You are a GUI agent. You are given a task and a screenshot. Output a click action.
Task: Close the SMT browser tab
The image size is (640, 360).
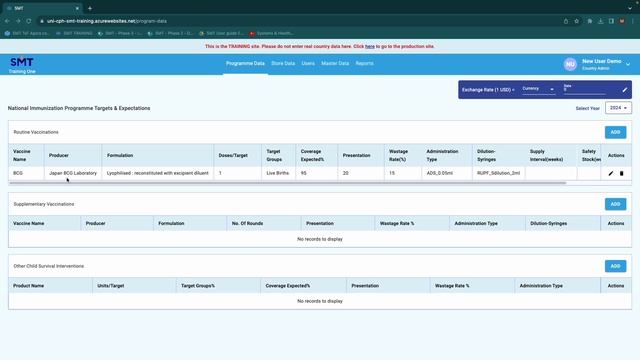pos(77,8)
